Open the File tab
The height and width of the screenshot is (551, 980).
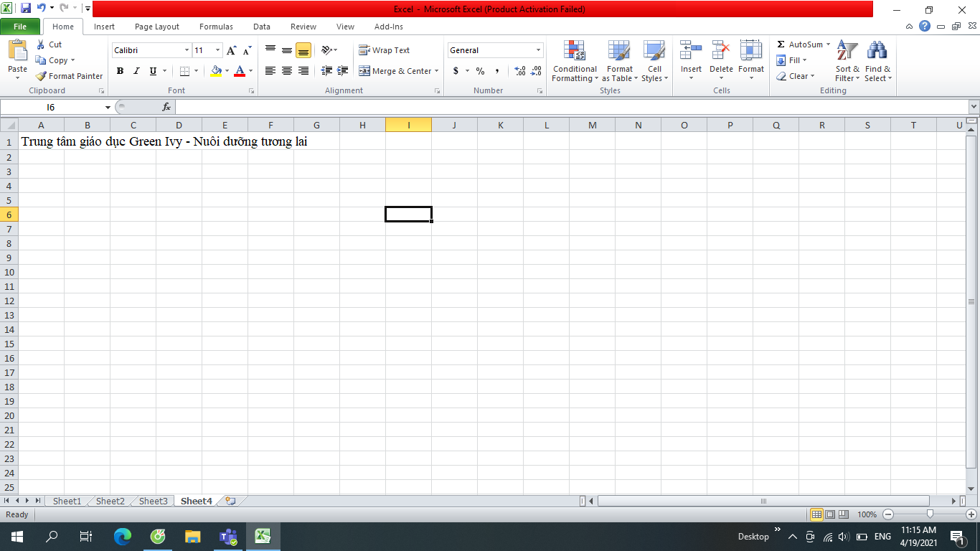[x=20, y=27]
